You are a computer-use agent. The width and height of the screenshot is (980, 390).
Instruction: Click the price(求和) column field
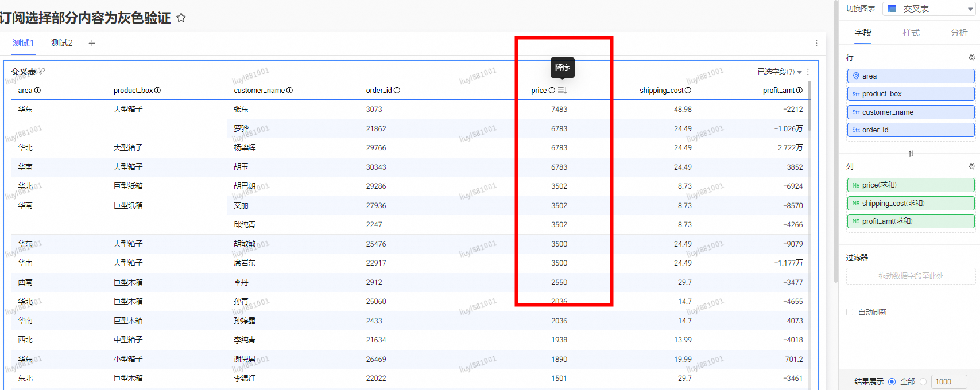point(911,185)
